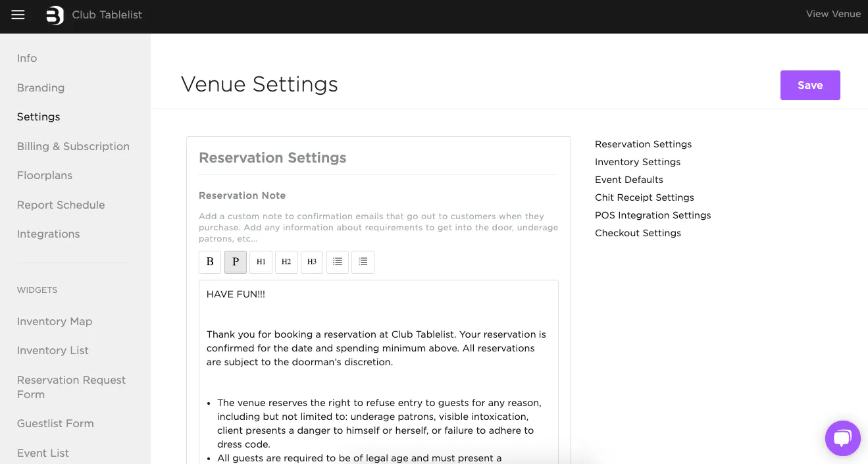Click inside the reservation note text area
Viewport: 868px width, 464px height.
point(378,382)
